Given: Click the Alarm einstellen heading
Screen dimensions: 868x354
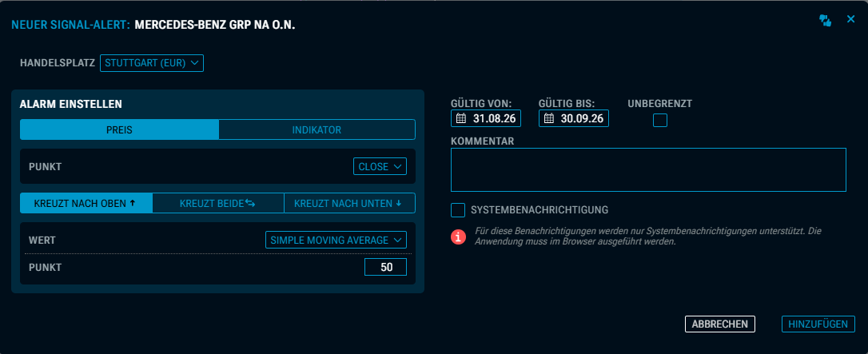Looking at the screenshot, I should click(x=71, y=104).
